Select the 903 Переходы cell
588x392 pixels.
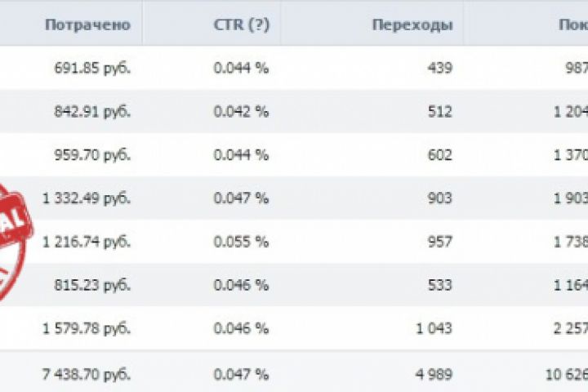coord(439,198)
